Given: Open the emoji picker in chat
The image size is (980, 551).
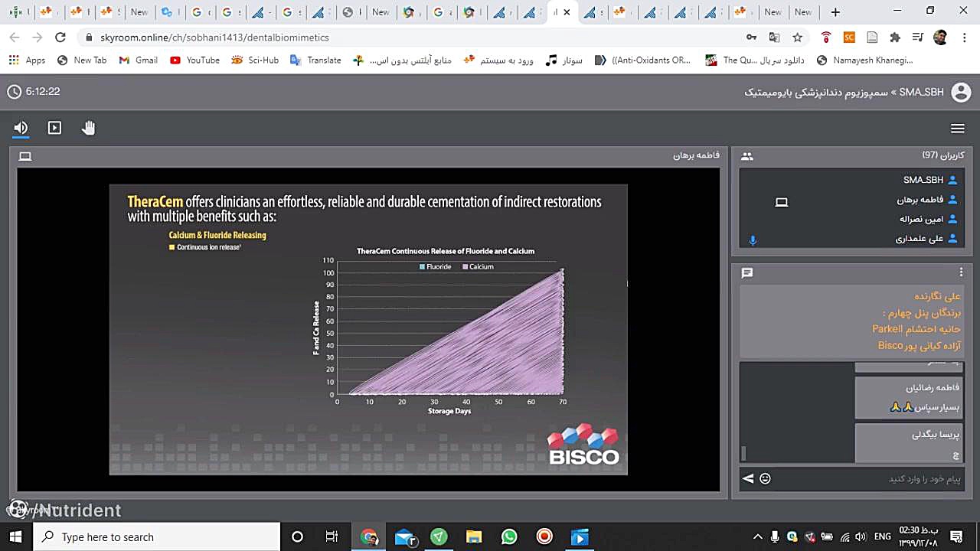Looking at the screenshot, I should coord(765,478).
